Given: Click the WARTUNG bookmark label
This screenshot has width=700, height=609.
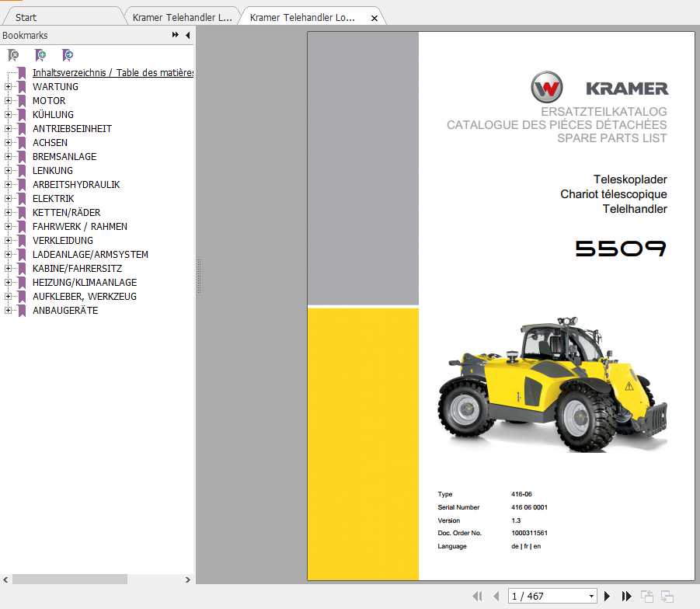Looking at the screenshot, I should 55,87.
